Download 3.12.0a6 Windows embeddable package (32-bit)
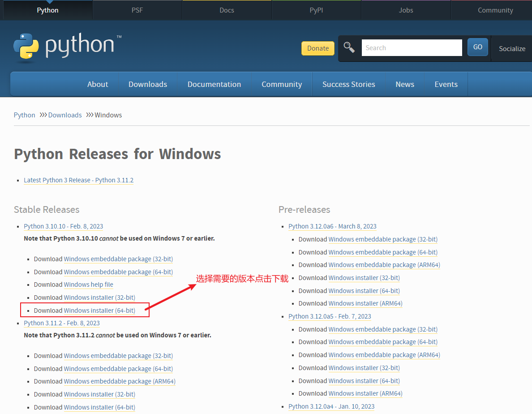532x414 pixels. pos(383,239)
